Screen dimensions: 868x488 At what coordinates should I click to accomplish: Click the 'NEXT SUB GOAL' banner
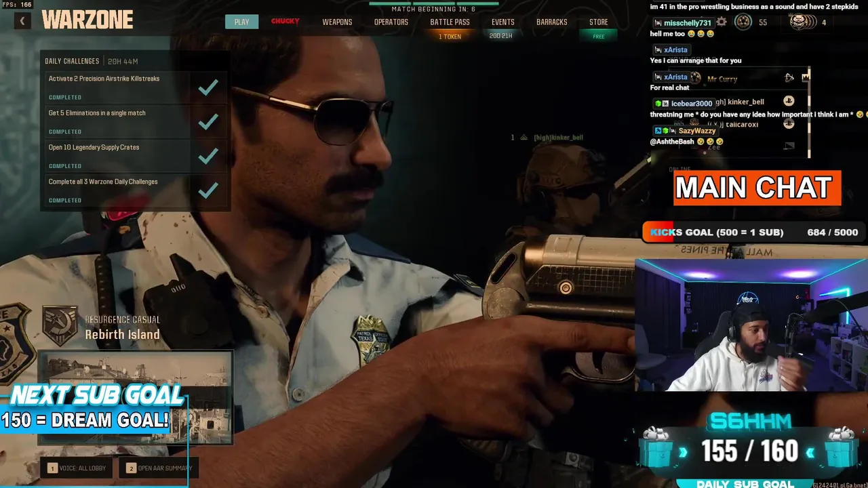coord(97,395)
